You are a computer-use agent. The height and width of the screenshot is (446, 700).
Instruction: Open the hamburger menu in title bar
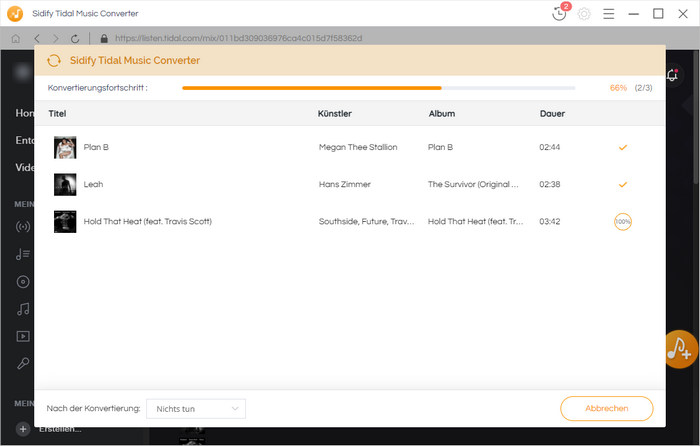tap(608, 14)
